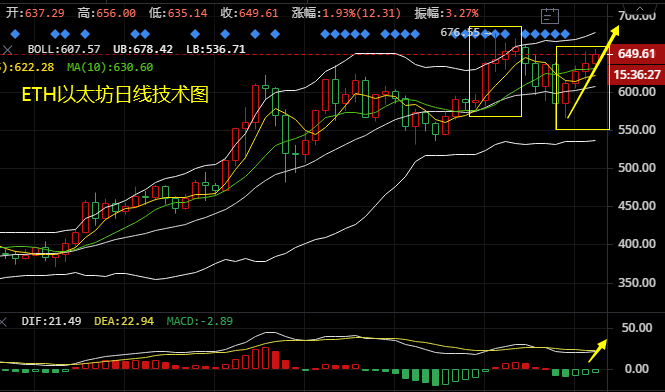Click the 676.55 high price annotation
665x392 pixels.
[460, 32]
